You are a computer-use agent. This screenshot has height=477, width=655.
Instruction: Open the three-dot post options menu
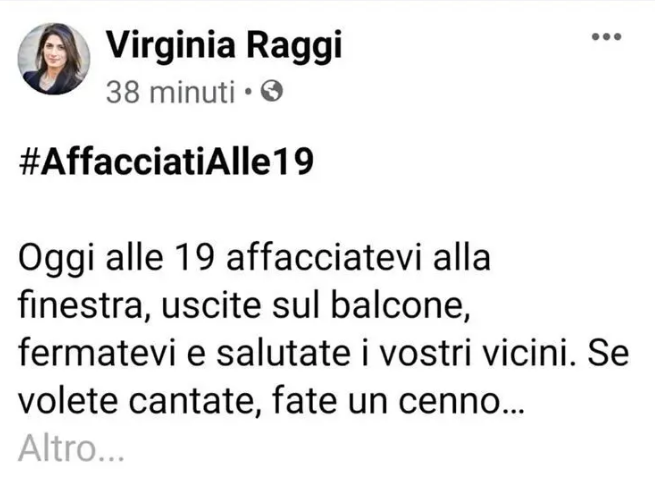click(x=607, y=37)
